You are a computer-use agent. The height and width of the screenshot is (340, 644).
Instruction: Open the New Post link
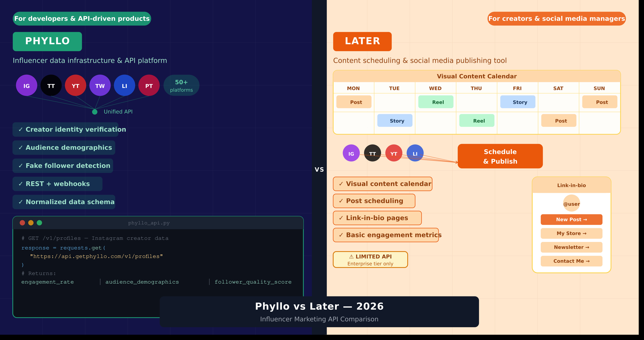pos(571,219)
